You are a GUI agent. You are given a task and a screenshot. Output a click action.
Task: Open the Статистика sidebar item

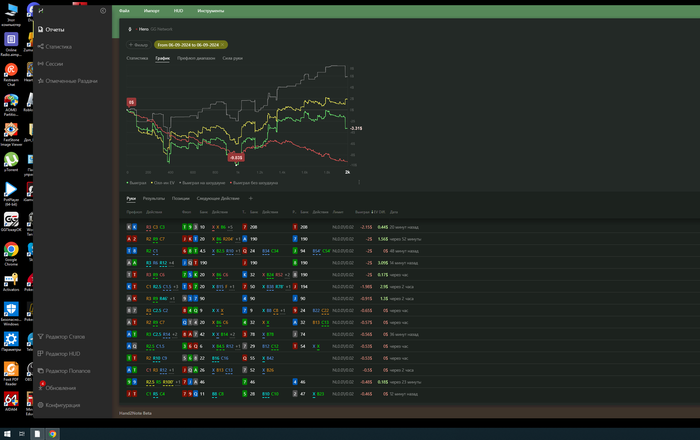[x=54, y=46]
